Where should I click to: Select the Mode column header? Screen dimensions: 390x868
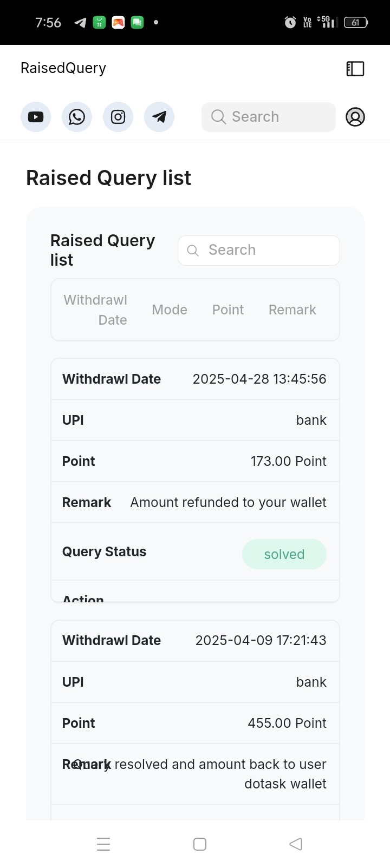(x=170, y=310)
